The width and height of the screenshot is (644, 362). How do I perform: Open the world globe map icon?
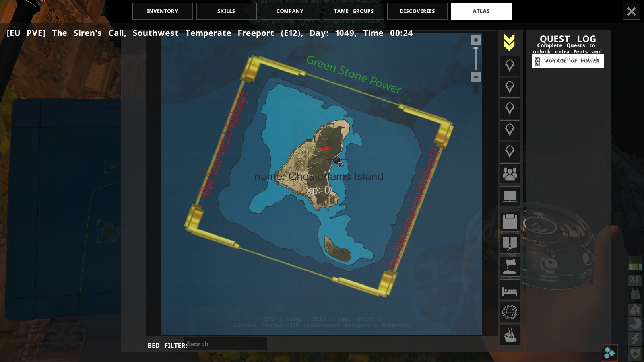tap(510, 312)
